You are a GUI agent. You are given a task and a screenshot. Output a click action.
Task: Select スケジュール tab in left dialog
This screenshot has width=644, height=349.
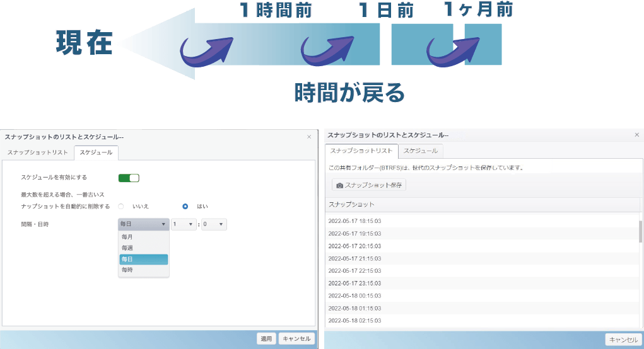click(x=96, y=152)
